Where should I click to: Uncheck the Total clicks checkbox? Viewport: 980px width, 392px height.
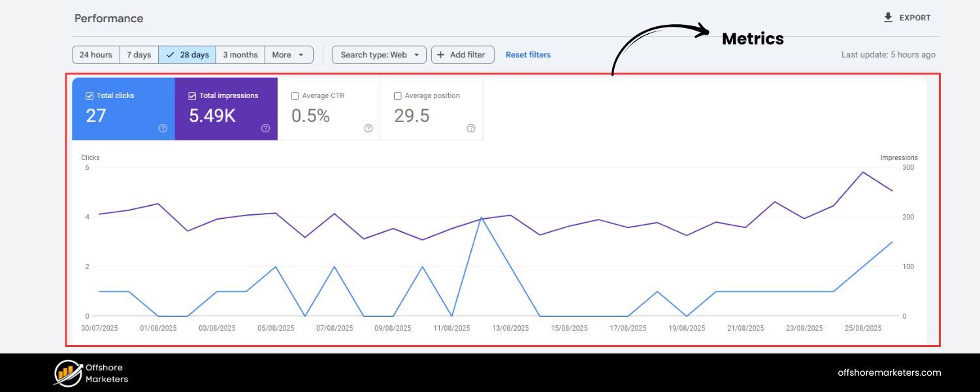(x=89, y=95)
